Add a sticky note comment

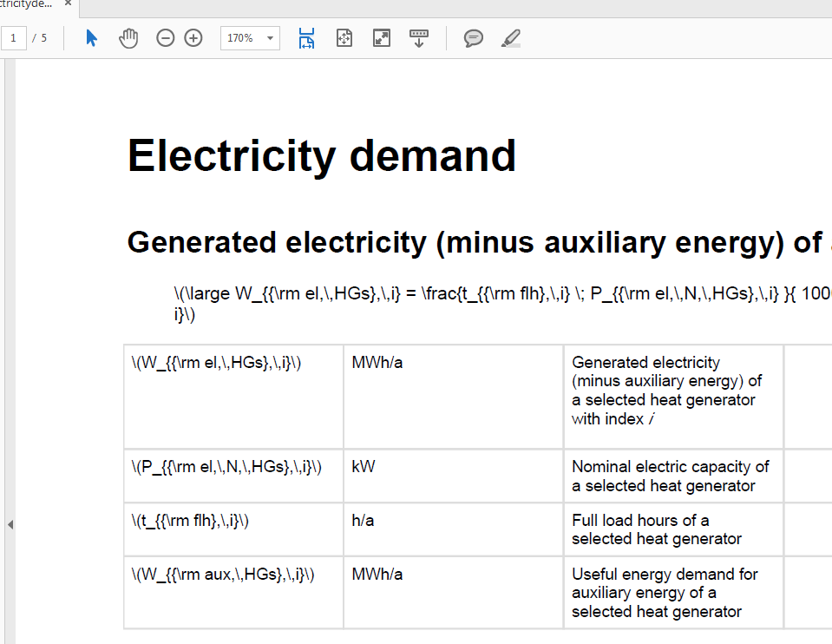[474, 38]
